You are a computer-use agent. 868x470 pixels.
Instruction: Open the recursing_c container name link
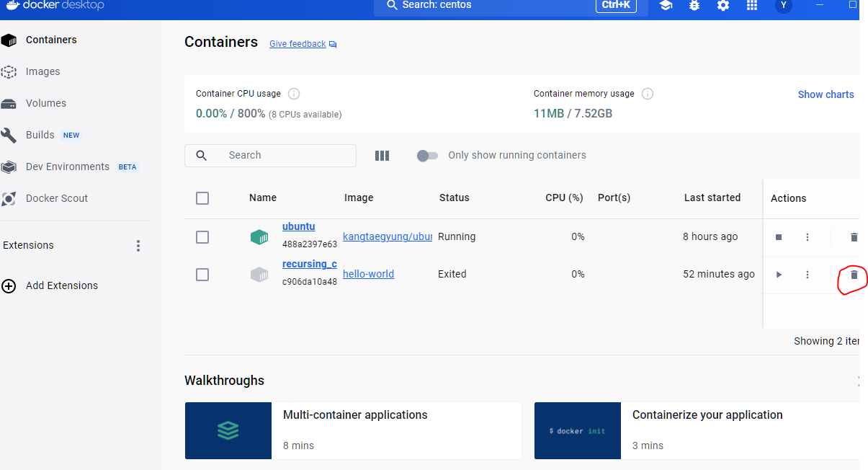point(310,264)
